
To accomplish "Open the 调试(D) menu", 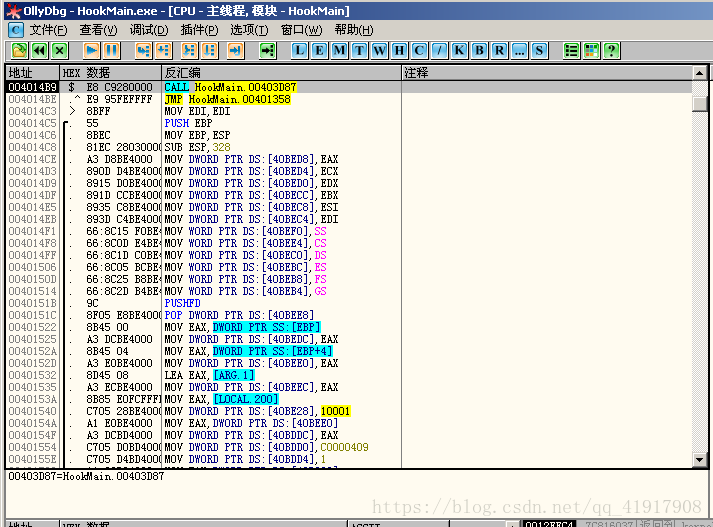I will click(x=149, y=30).
